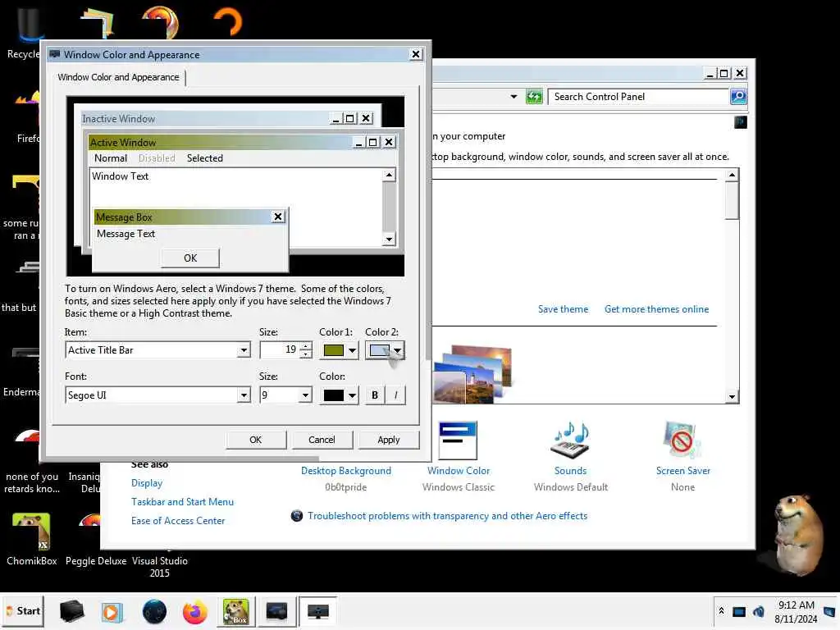This screenshot has height=630, width=840.
Task: Click Troubleshoot problems with transparency link
Action: coord(447,516)
